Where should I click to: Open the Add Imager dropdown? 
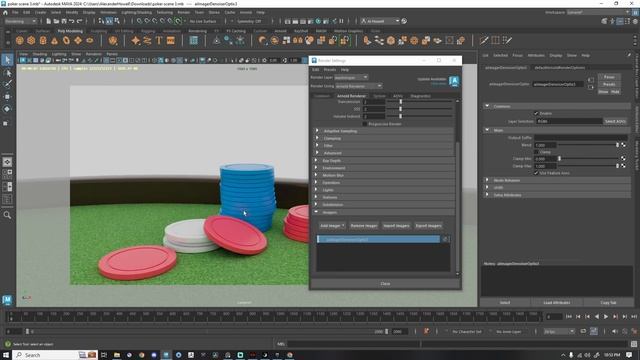pos(332,226)
